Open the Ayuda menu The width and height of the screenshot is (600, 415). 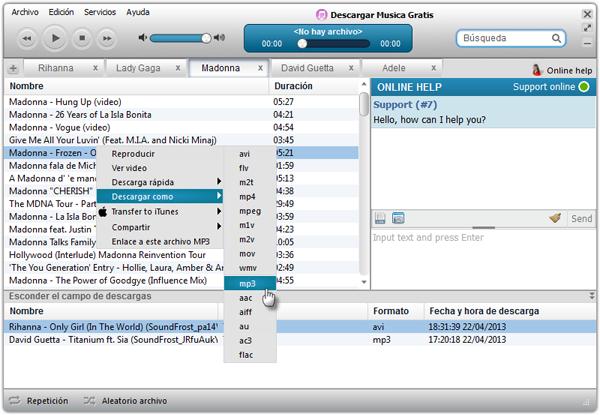click(138, 12)
